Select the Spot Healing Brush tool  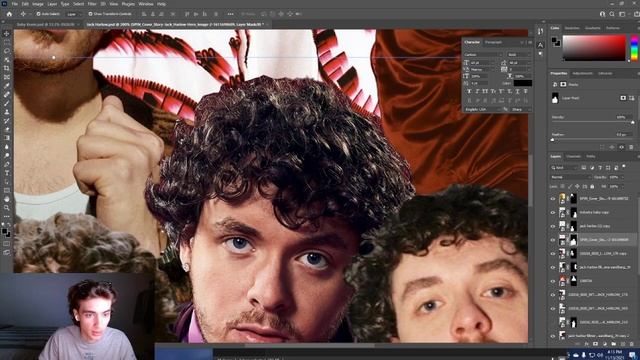[x=7, y=94]
